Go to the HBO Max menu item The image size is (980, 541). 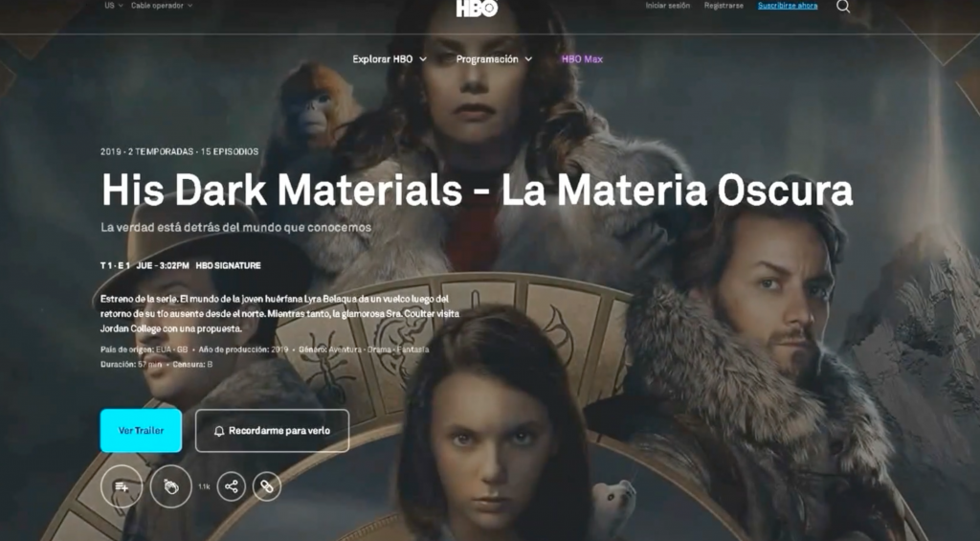tap(582, 59)
